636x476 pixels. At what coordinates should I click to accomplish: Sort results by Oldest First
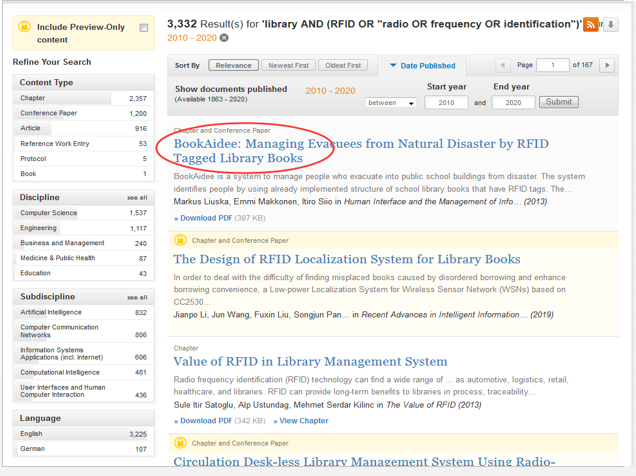pyautogui.click(x=343, y=65)
